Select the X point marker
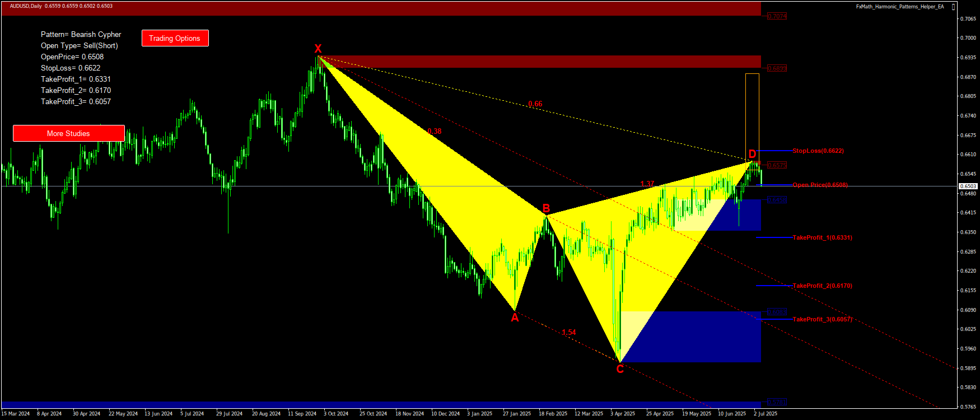Screen dimensions: 980x420 318,49
